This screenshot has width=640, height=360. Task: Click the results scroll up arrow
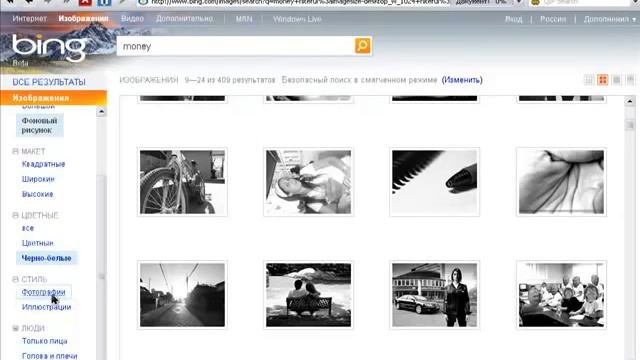coord(630,101)
